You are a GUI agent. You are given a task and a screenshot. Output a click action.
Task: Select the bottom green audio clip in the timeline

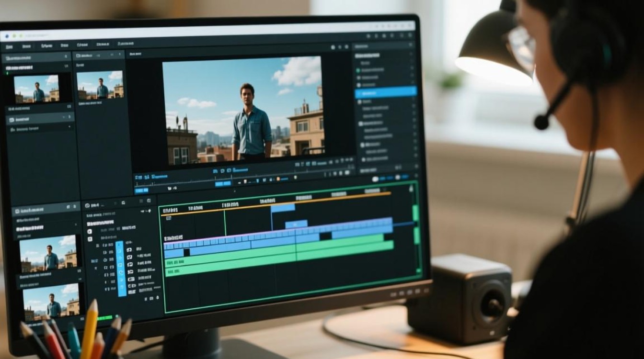coord(279,259)
